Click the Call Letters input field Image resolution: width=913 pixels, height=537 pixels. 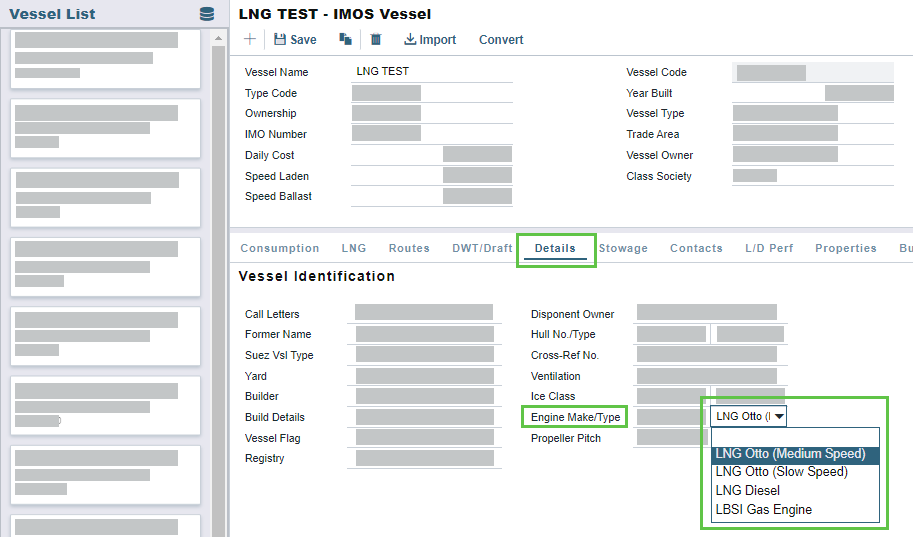coord(424,313)
